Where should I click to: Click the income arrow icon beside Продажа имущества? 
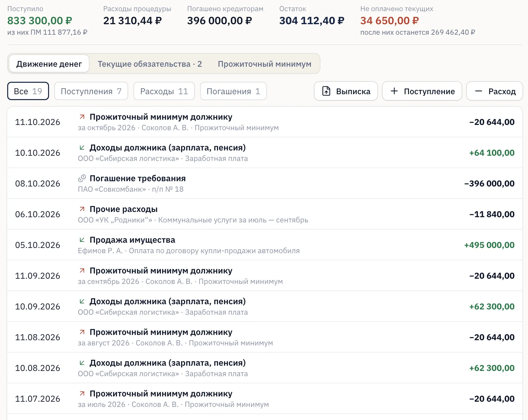coord(82,240)
